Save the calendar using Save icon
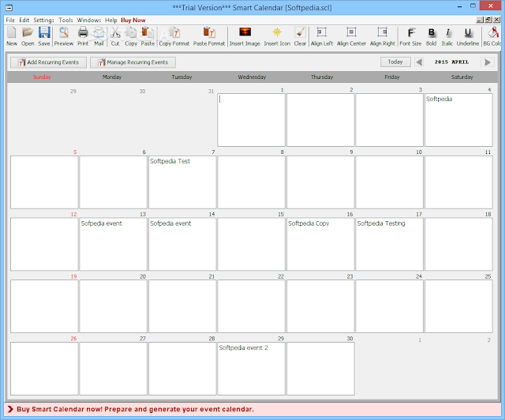This screenshot has width=505, height=420. (44, 36)
